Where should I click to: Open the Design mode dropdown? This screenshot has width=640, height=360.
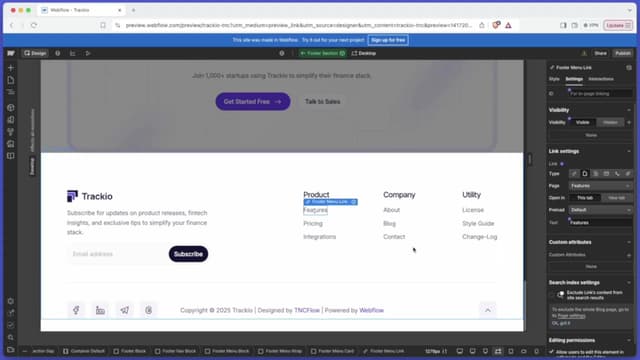pyautogui.click(x=35, y=53)
